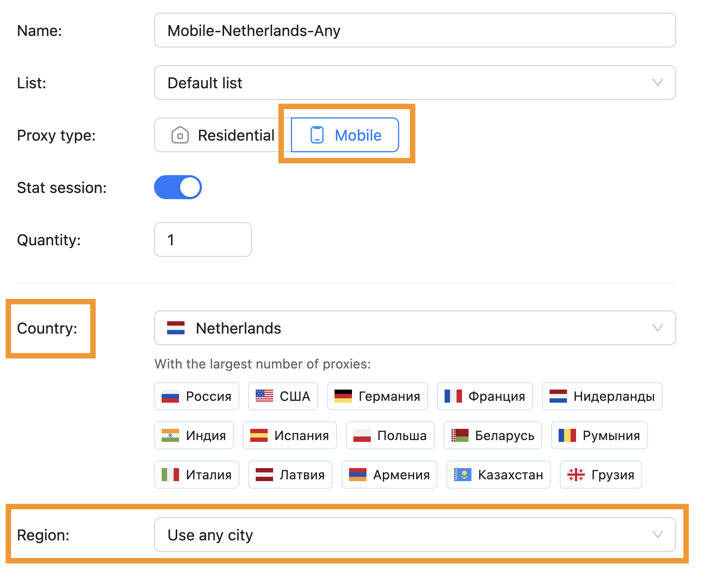Open the Region dropdown
This screenshot has height=588, width=701.
pos(415,535)
